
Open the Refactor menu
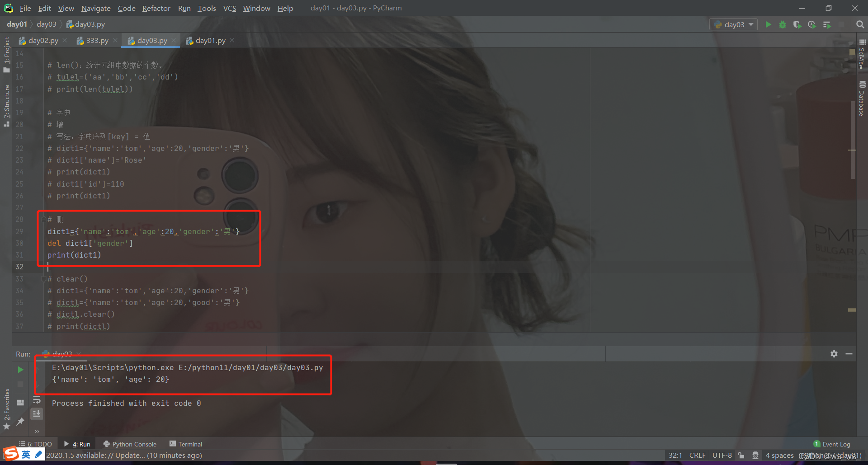click(156, 8)
